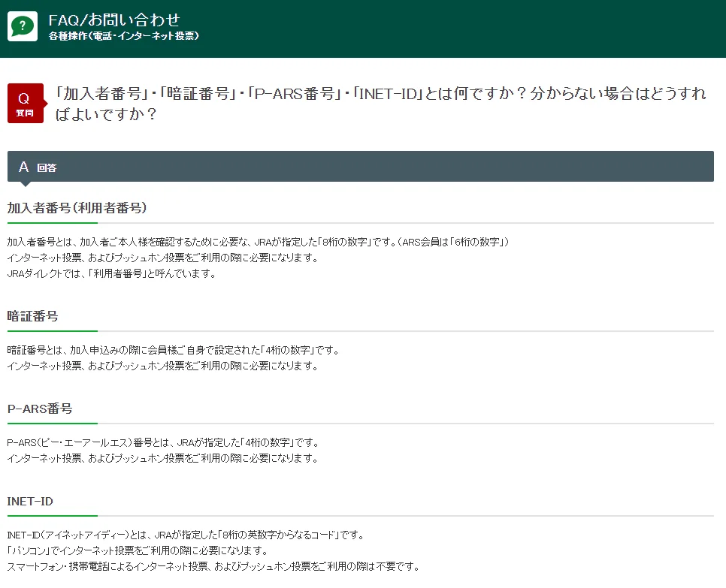Click the 加入者番号(利用者番号) heading

coord(77,208)
